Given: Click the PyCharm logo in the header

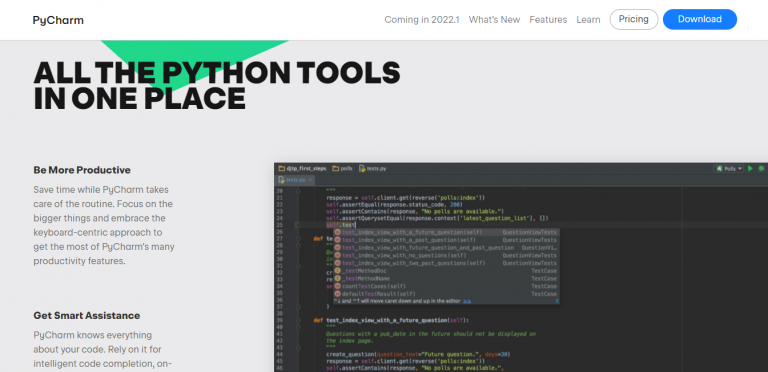Looking at the screenshot, I should point(58,20).
